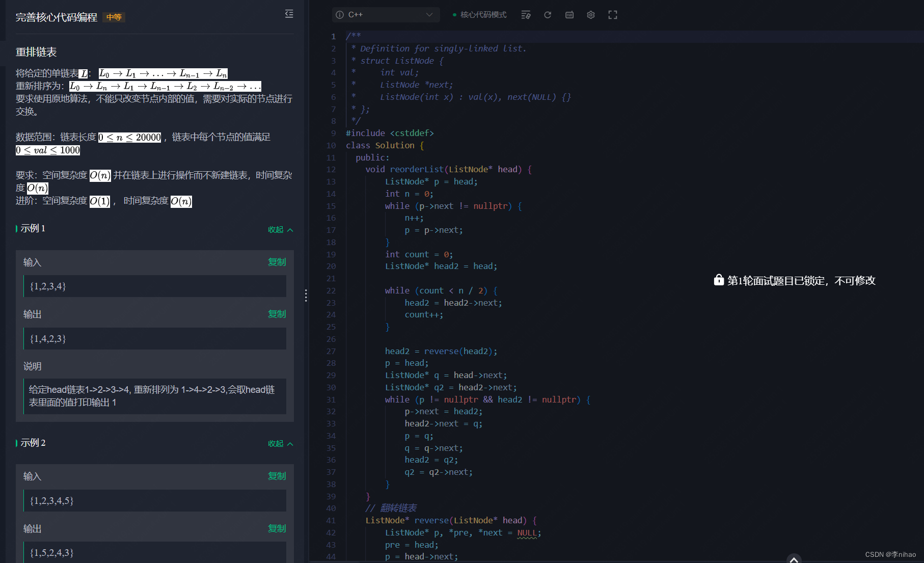Click the 示例 1 explanation text box
Viewport: 924px width, 563px height.
point(154,396)
